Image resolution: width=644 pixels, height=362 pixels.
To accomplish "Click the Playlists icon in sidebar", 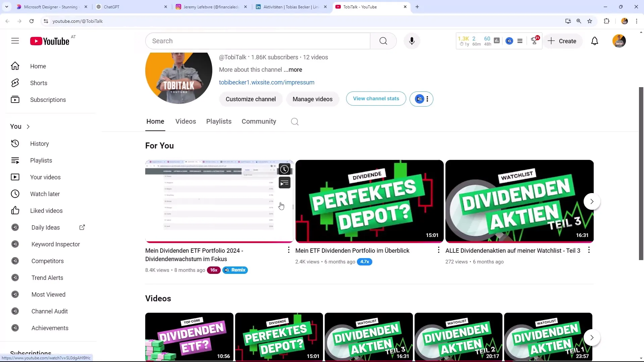I will [15, 160].
